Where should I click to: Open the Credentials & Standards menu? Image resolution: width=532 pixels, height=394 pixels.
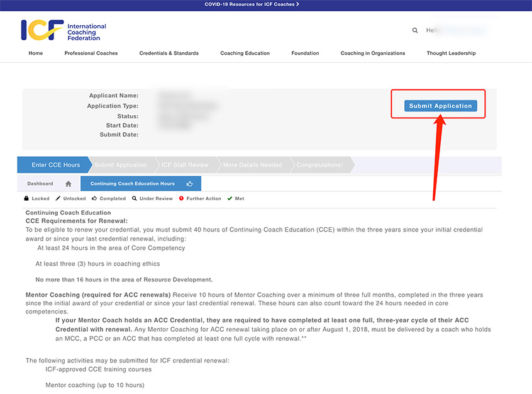pyautogui.click(x=169, y=53)
